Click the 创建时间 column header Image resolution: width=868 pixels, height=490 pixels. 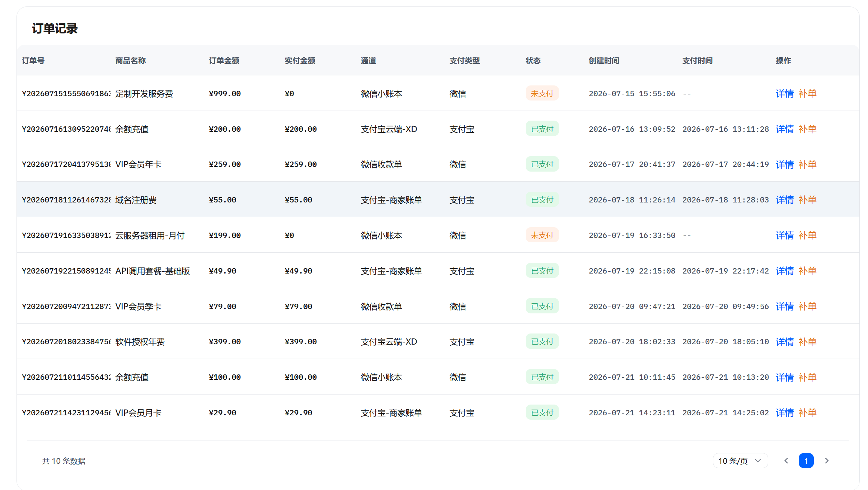604,61
